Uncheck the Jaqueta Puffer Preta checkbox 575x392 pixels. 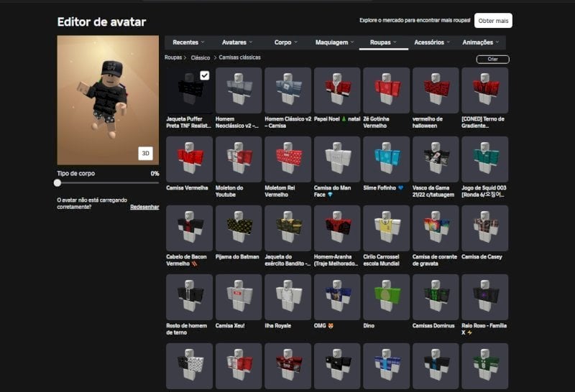205,75
